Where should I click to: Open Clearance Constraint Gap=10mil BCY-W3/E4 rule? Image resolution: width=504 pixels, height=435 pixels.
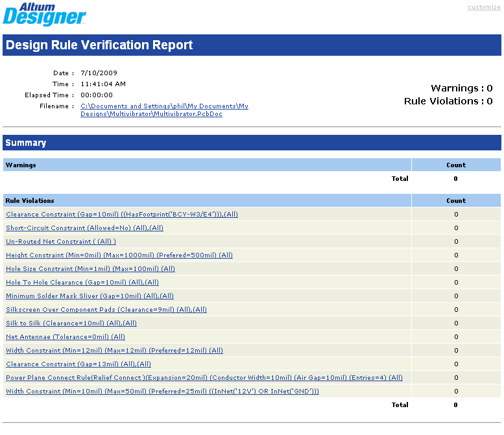tap(122, 214)
